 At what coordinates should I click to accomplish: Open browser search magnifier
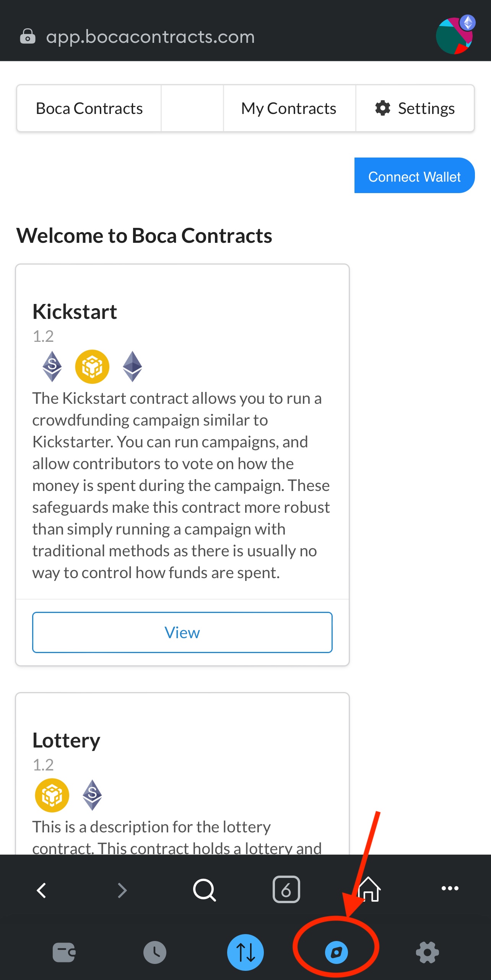pos(205,890)
